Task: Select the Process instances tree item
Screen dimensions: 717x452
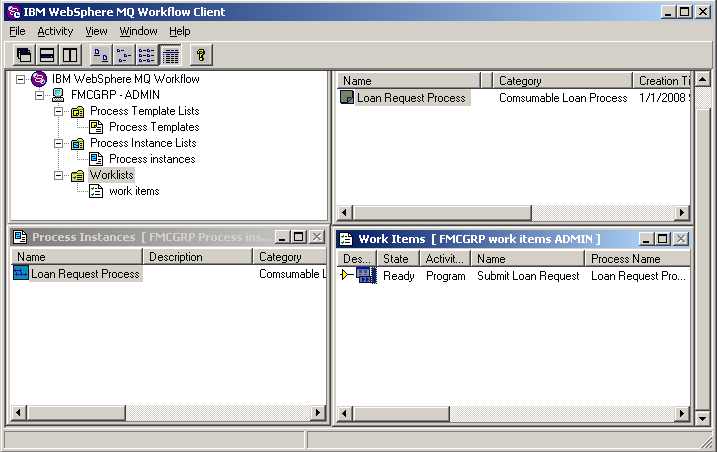Action: coord(152,159)
